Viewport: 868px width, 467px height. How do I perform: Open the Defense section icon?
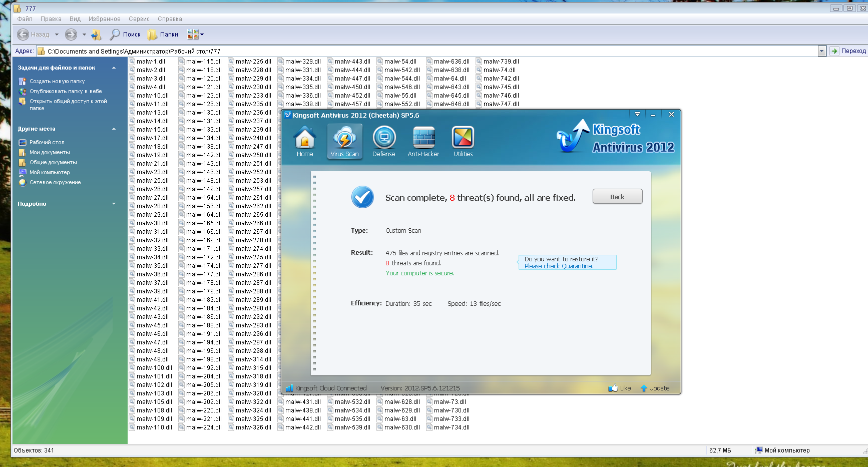pyautogui.click(x=384, y=141)
